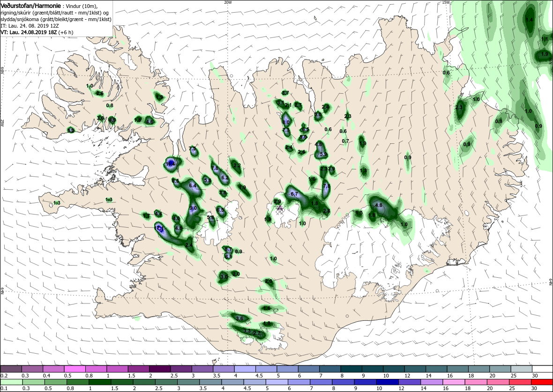Image resolution: width=553 pixels, height=392 pixels.
Task: Click the 3.6 rainfall value
Action: 239,318
